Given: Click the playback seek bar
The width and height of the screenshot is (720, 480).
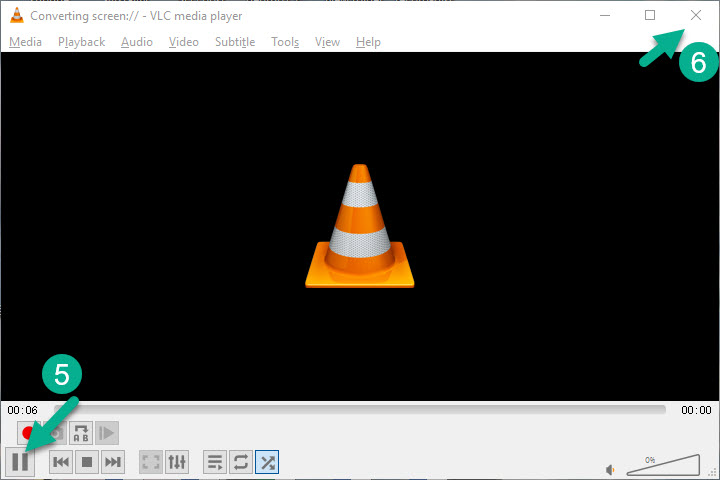Looking at the screenshot, I should click(360, 409).
